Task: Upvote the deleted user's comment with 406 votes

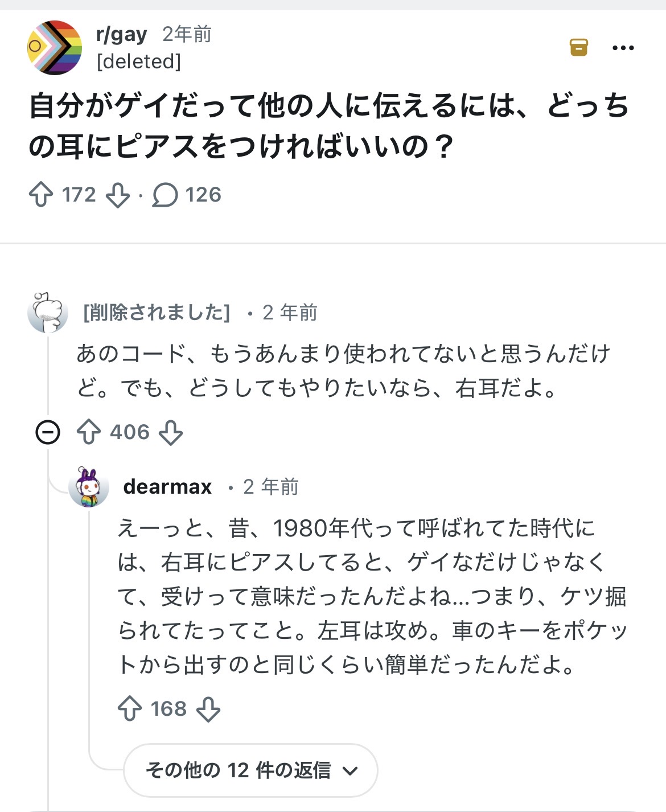Action: 89,432
